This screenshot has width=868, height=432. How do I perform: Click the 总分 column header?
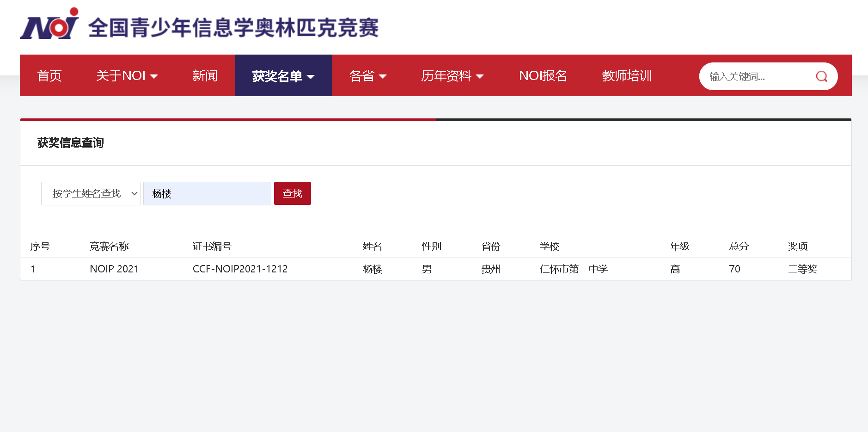pos(739,247)
